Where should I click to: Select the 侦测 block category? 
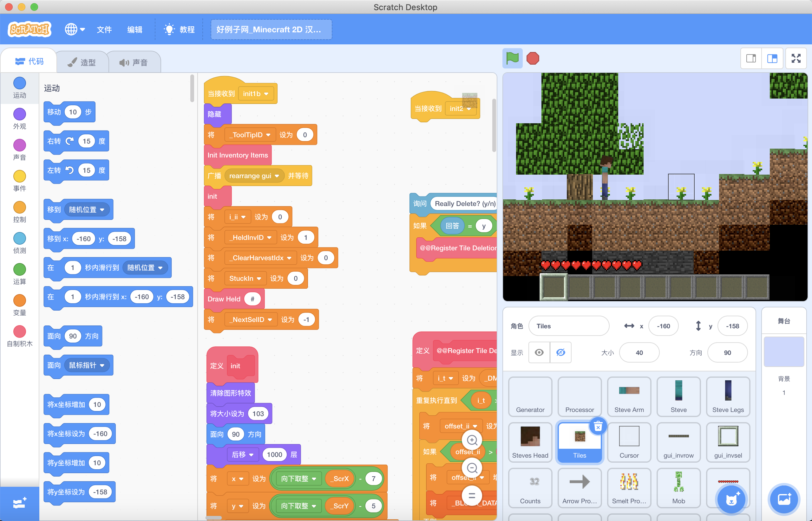(20, 243)
